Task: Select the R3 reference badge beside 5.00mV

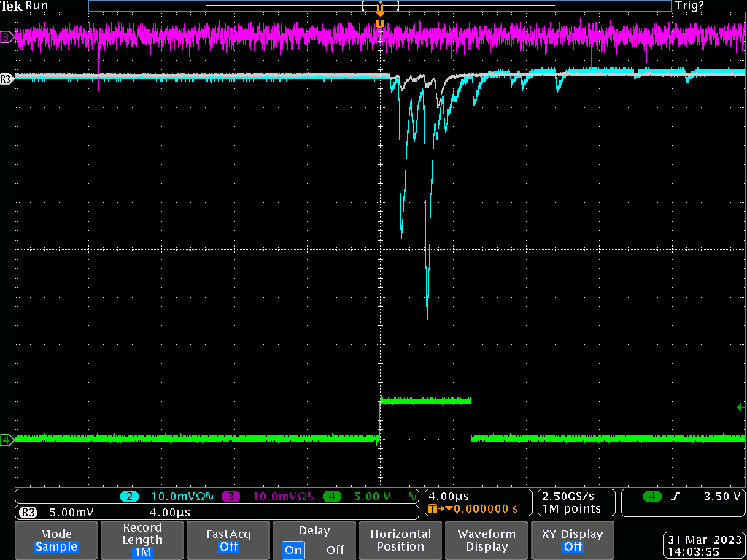Action: [28, 513]
